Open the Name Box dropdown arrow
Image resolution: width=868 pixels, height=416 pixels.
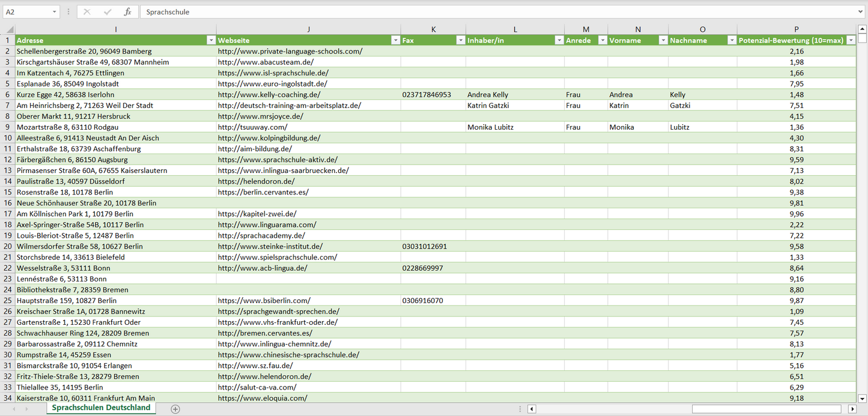tap(54, 12)
